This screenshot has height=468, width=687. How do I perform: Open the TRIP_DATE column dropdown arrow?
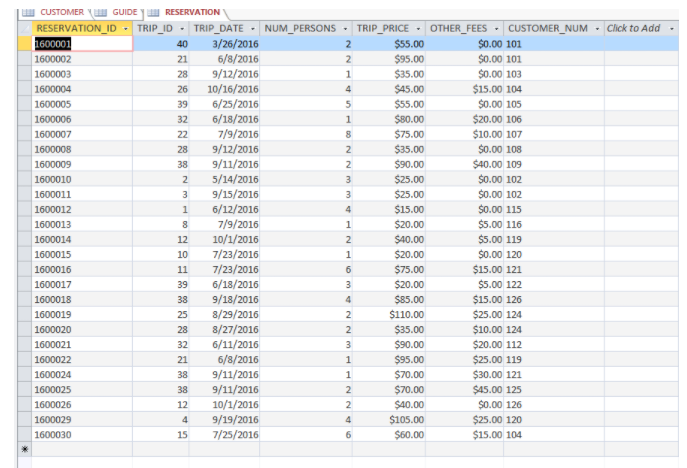(253, 29)
